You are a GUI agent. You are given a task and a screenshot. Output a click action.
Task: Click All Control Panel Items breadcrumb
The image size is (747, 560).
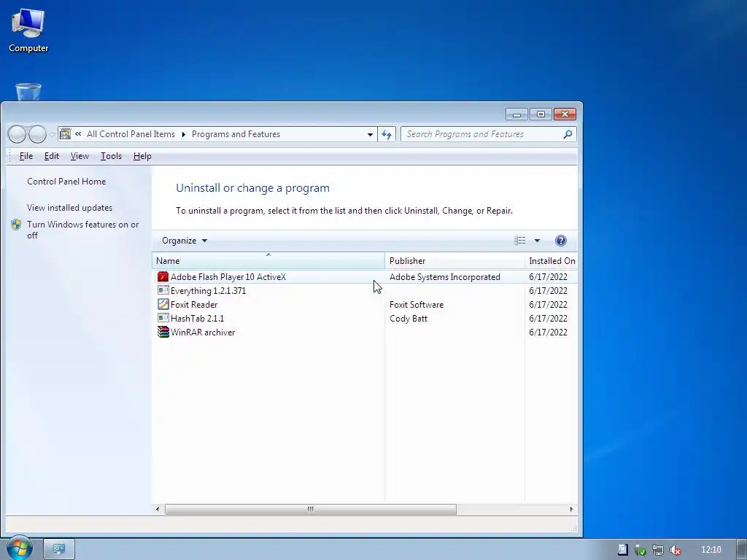(131, 134)
